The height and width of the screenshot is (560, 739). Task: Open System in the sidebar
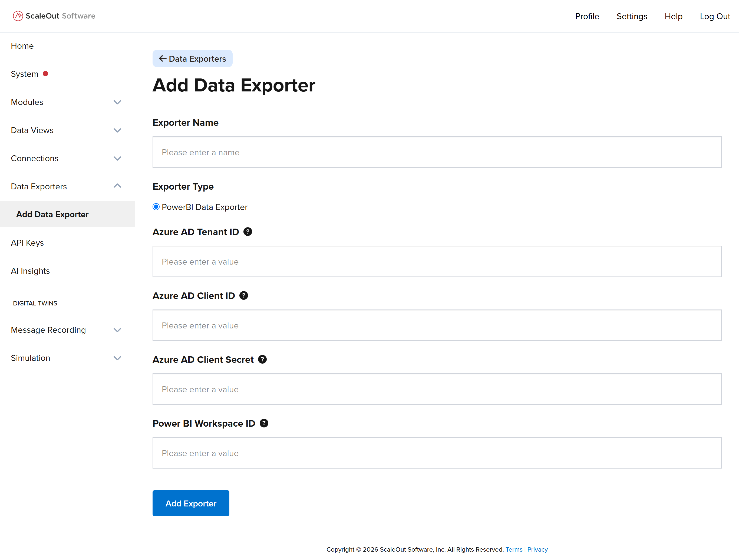(24, 74)
